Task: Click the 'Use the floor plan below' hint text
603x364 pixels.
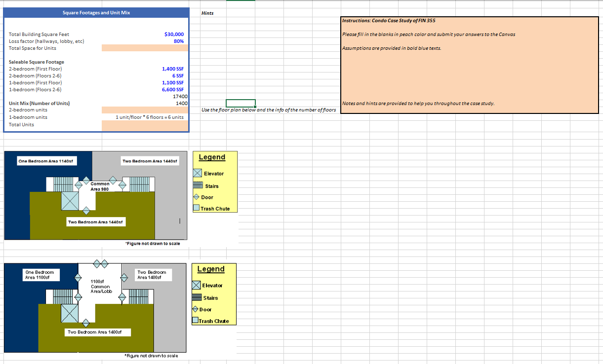Action: click(x=269, y=109)
